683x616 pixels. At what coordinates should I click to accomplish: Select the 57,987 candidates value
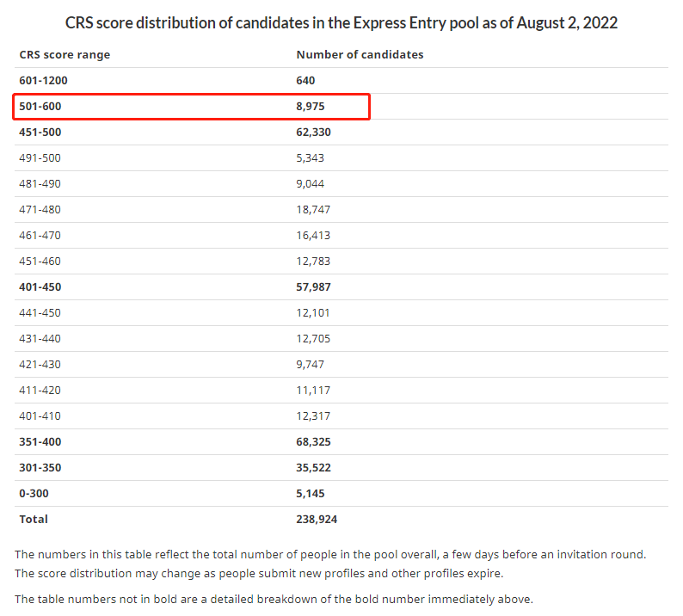click(313, 287)
